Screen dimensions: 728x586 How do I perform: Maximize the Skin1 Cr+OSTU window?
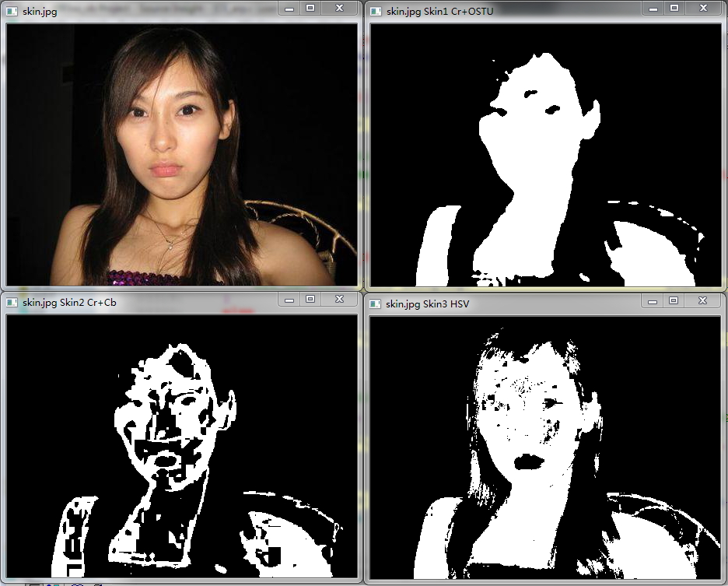pyautogui.click(x=674, y=9)
